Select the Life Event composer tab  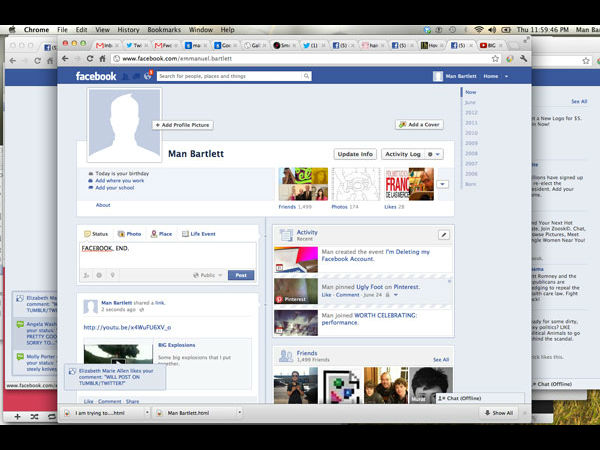click(199, 234)
